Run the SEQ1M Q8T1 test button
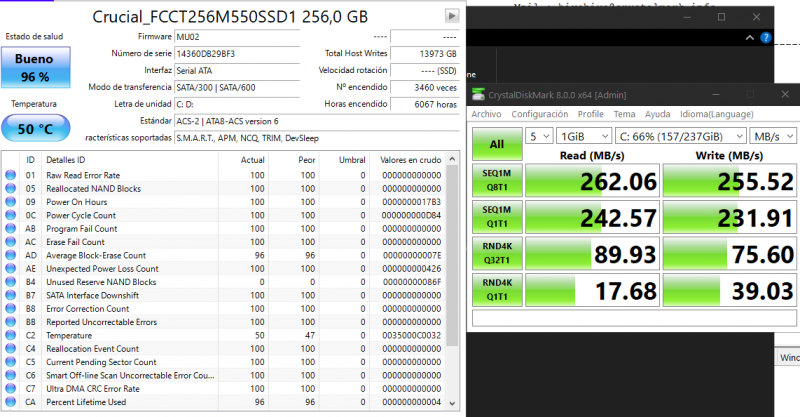Viewport: 800px width, 417px height. point(497,180)
